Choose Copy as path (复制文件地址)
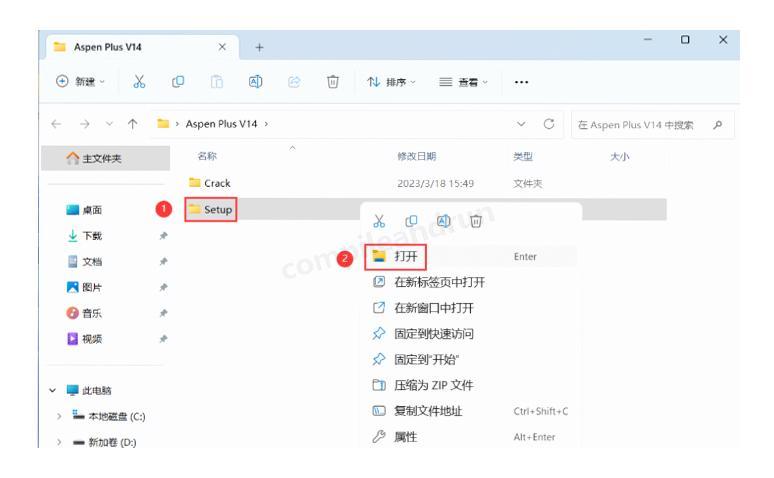 471,411
